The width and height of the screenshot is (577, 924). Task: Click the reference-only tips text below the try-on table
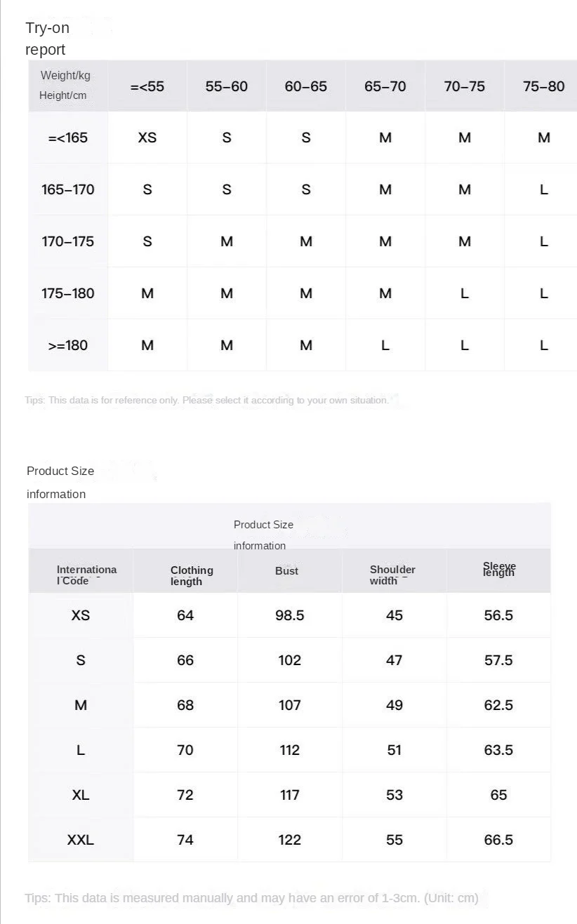pos(206,400)
